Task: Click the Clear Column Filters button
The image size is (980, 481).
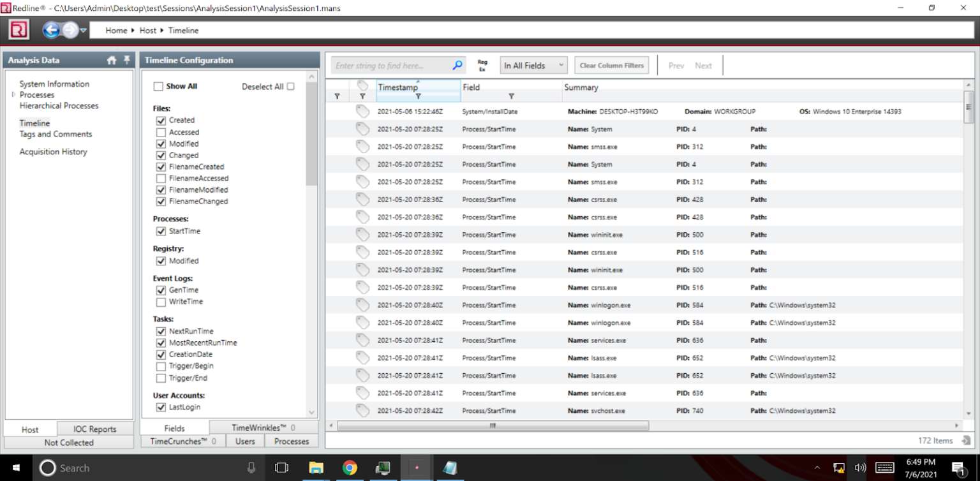Action: pyautogui.click(x=611, y=64)
